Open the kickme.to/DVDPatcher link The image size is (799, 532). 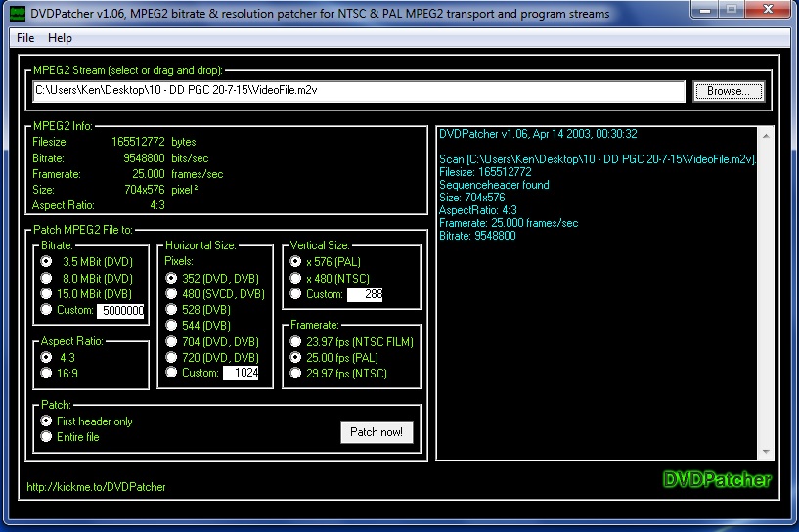click(96, 487)
